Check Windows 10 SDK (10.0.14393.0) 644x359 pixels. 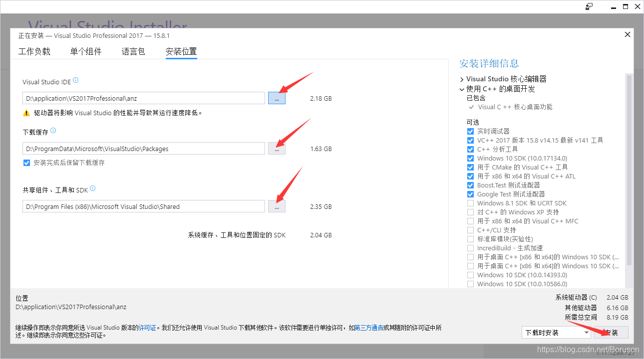coord(470,275)
